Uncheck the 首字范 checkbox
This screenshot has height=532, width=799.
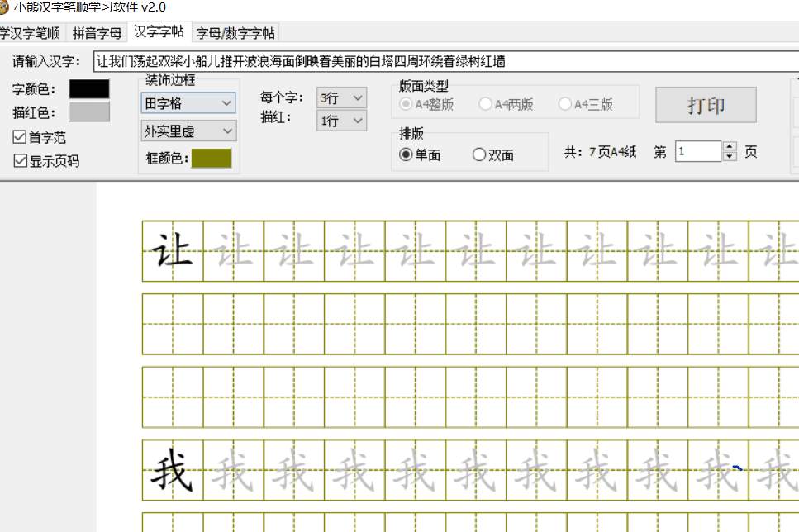(x=18, y=137)
